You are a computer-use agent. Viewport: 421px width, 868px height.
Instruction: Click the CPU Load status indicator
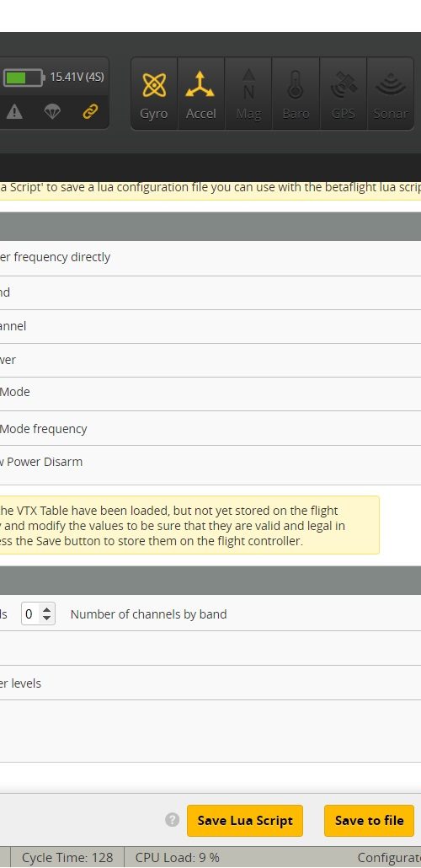click(x=177, y=858)
